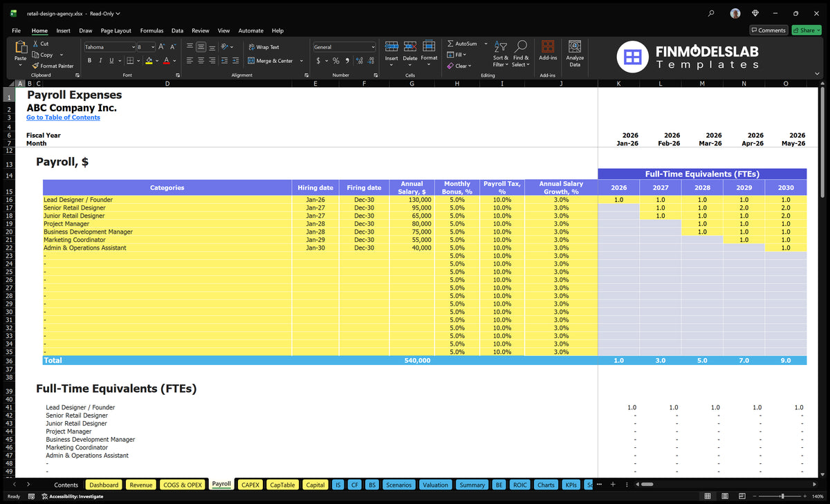Select the 130,000 annual salary cell
Viewport: 830px width, 504px height.
[412, 200]
